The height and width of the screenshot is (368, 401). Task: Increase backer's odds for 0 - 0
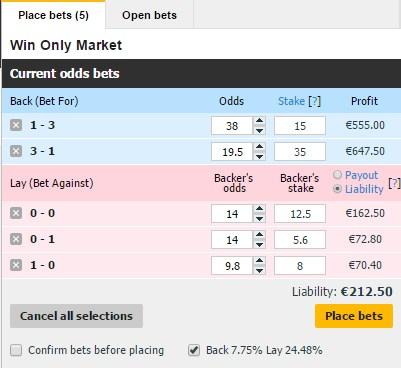pyautogui.click(x=259, y=209)
